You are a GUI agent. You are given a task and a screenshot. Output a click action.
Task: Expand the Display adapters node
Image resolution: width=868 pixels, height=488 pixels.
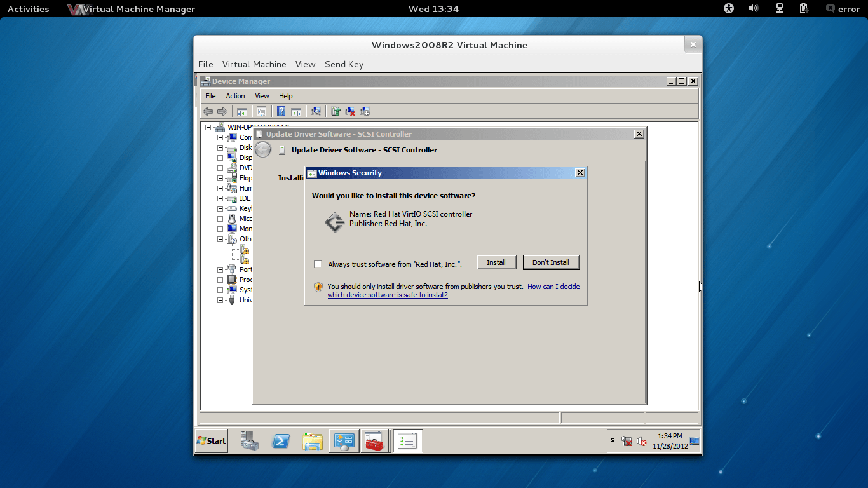point(220,158)
